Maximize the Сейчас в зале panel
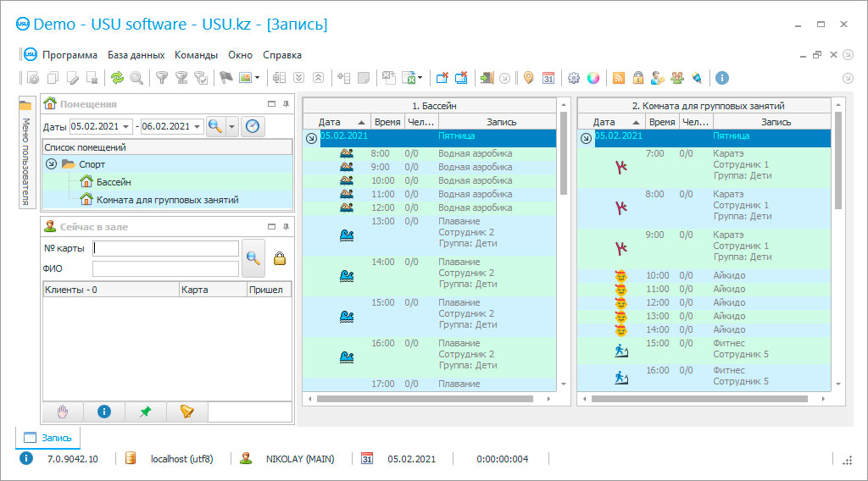 271,226
